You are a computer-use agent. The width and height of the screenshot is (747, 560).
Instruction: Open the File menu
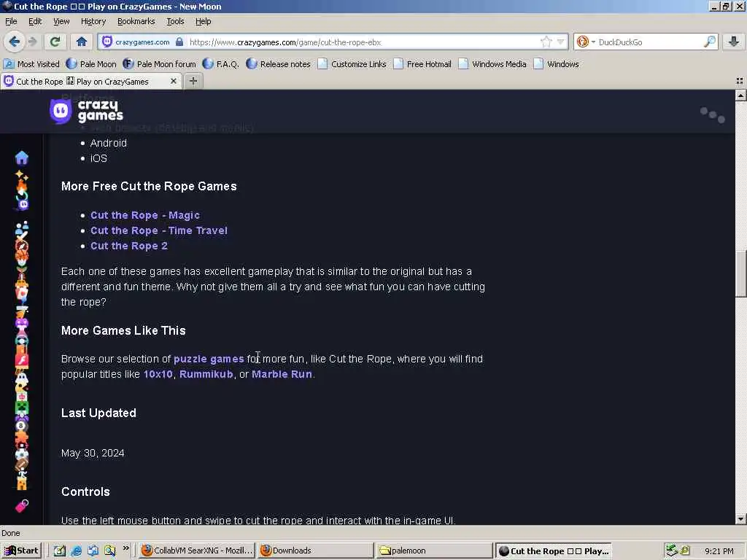[x=11, y=21]
